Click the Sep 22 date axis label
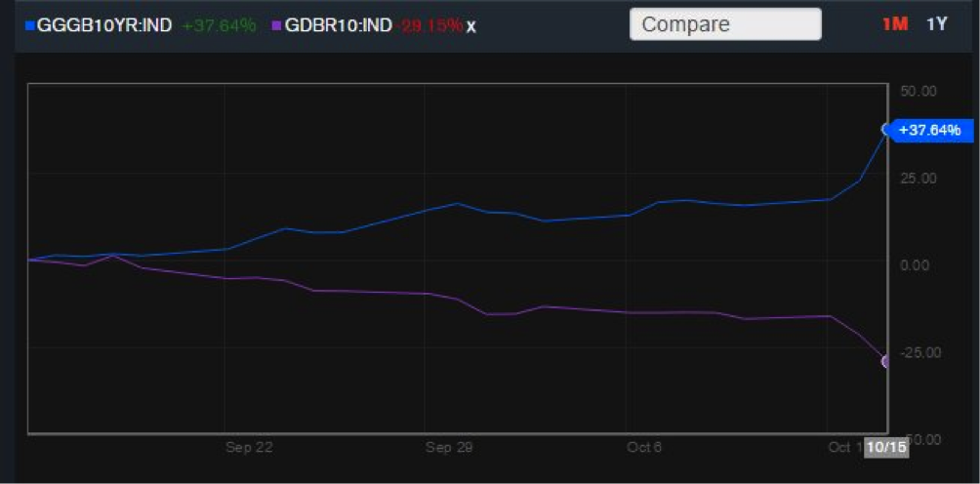Viewport: 980px width, 484px height. (249, 447)
